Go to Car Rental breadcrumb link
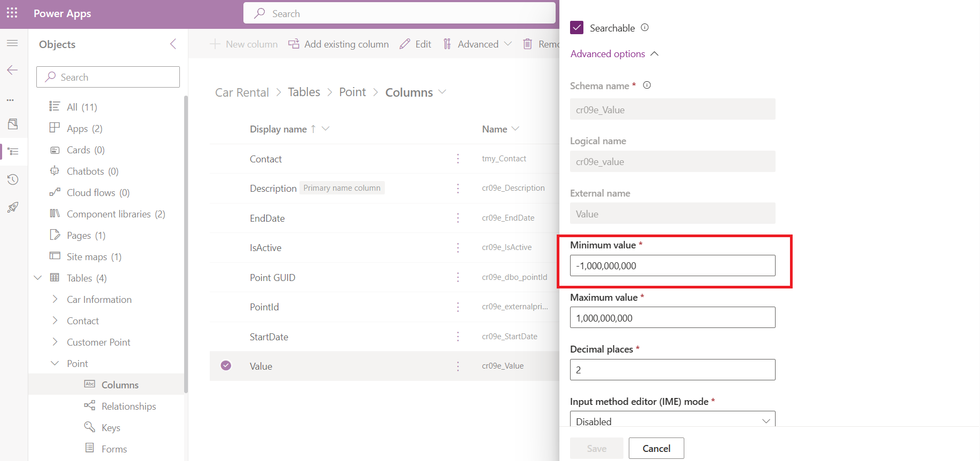Screen dimensions: 980x461 (242, 92)
